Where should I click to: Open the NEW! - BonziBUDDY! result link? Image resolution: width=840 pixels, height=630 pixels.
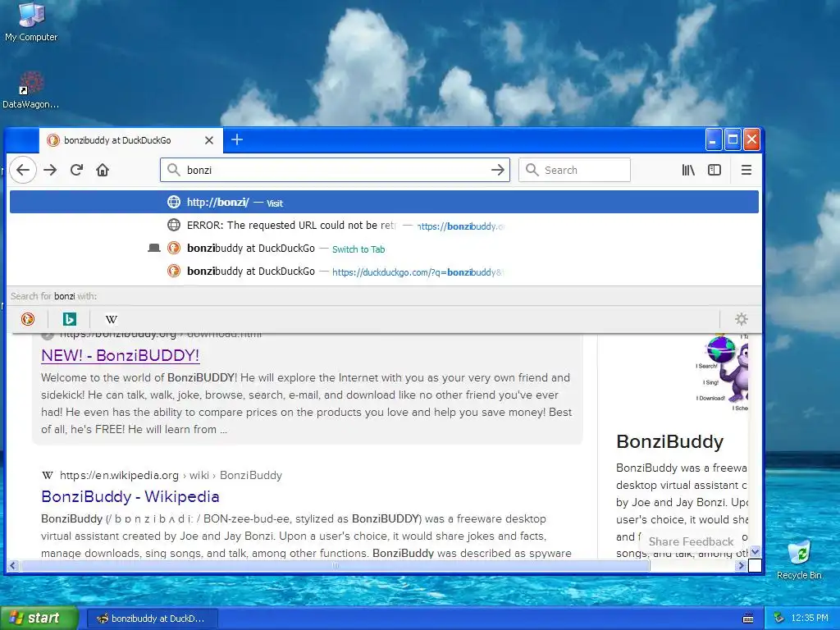(121, 356)
